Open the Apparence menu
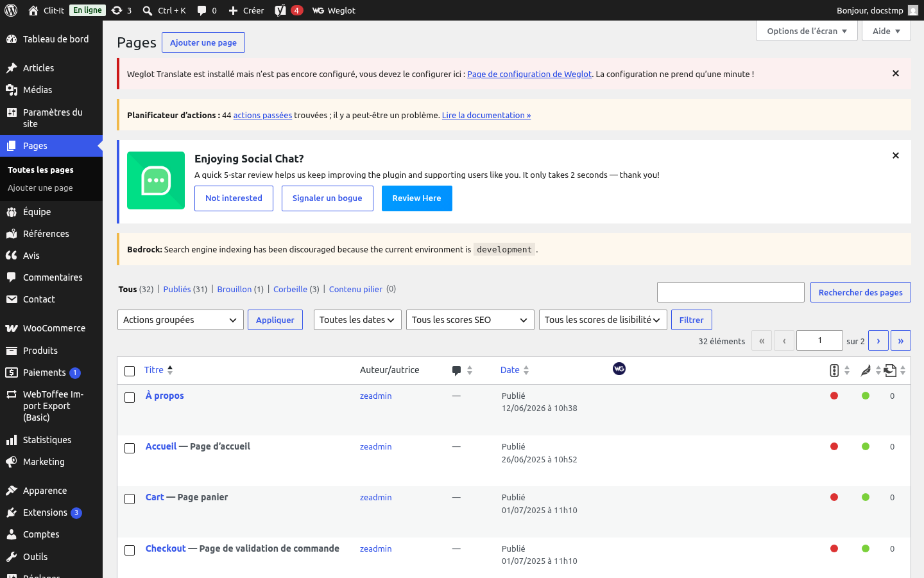 (51, 491)
